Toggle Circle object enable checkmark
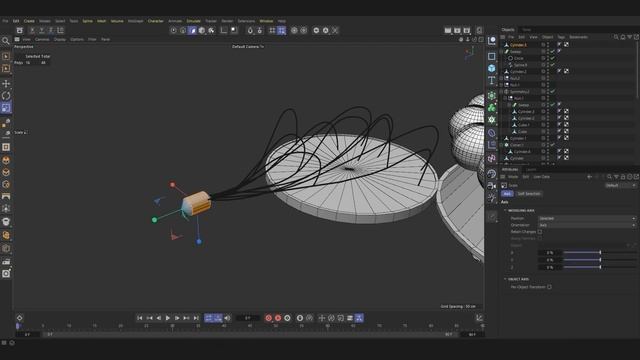Image resolution: width=640 pixels, height=360 pixels. 552,58
